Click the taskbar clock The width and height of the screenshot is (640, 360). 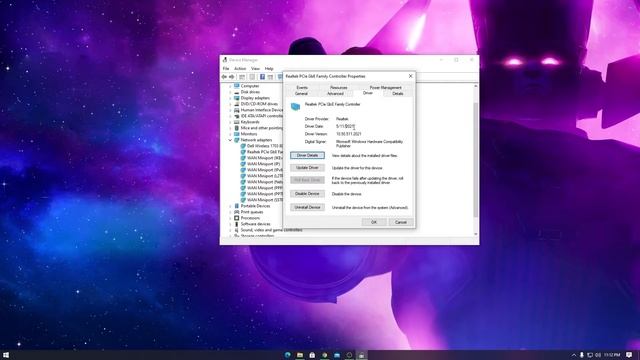click(x=612, y=355)
